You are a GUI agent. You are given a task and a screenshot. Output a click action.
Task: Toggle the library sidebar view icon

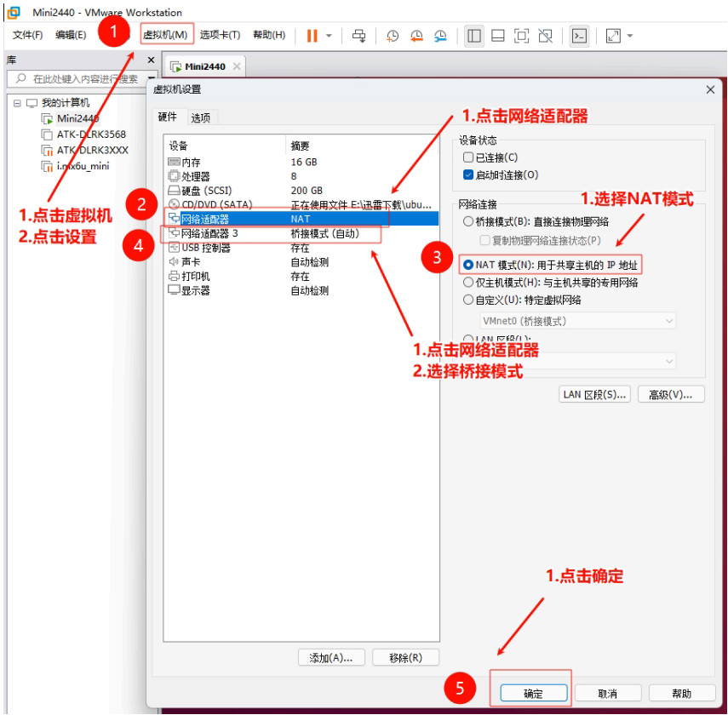pyautogui.click(x=474, y=36)
